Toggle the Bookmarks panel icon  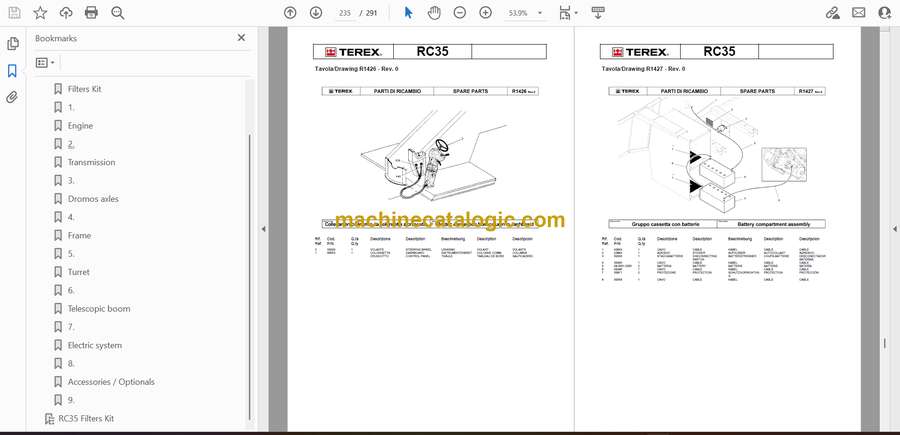point(13,71)
